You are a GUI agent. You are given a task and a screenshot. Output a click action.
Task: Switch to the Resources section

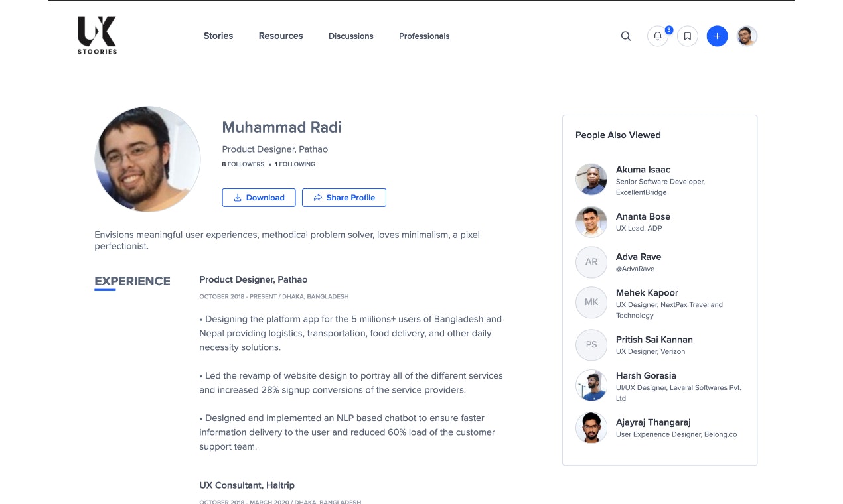(x=280, y=36)
